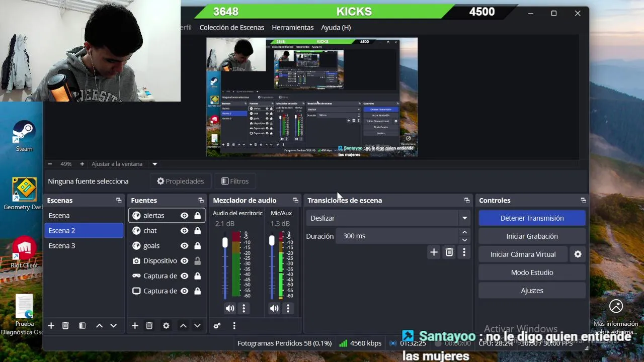This screenshot has height=362, width=644.
Task: Select Escena in scenes list
Action: tap(84, 216)
